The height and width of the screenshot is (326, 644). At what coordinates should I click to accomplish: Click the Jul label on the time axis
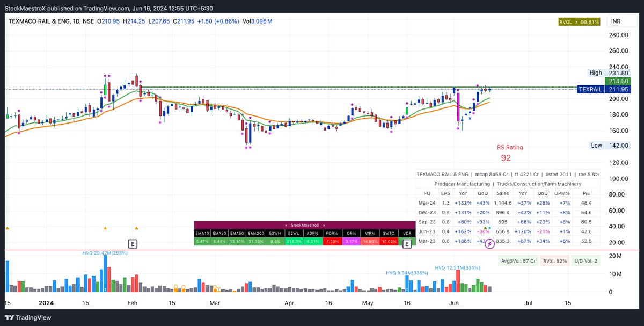click(x=529, y=303)
